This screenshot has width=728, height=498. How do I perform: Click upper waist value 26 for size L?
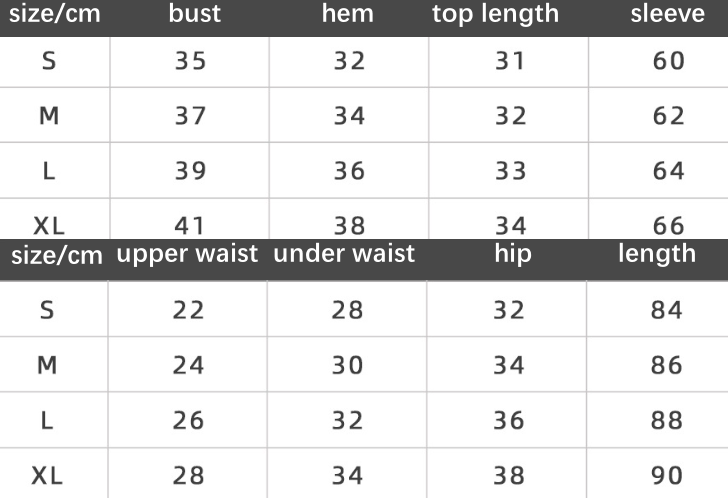point(188,421)
